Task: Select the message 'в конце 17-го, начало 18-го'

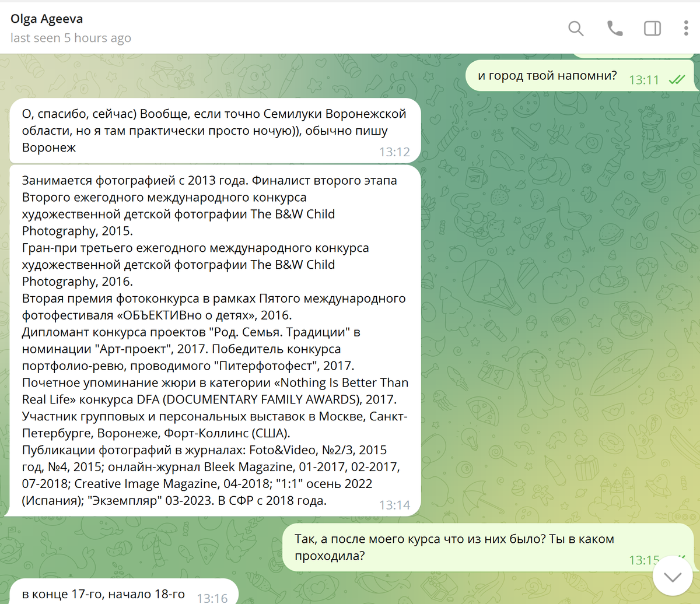Action: tap(103, 594)
